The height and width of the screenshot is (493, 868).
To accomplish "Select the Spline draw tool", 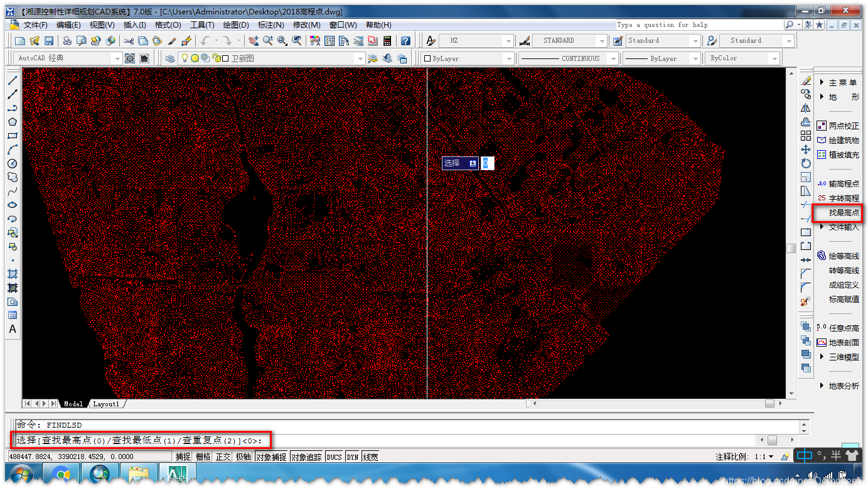I will 12,191.
